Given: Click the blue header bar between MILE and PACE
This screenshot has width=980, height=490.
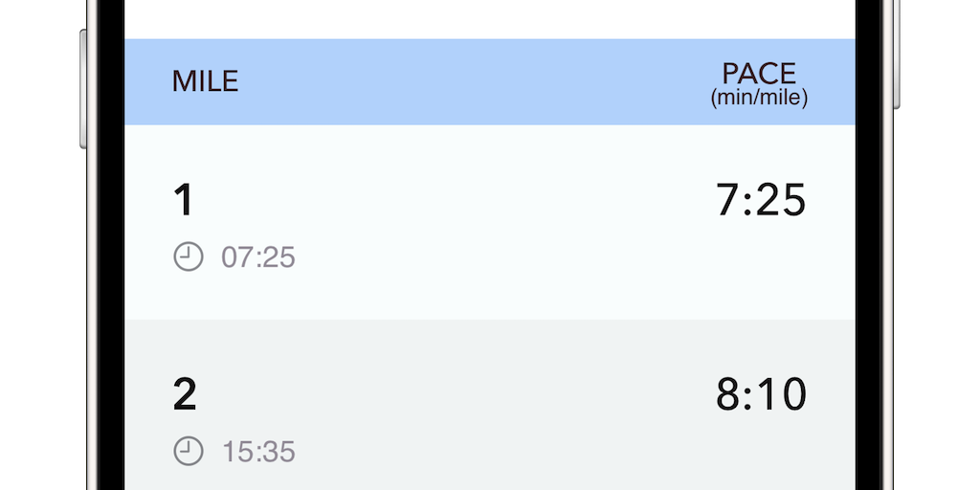Looking at the screenshot, I should coord(479,82).
